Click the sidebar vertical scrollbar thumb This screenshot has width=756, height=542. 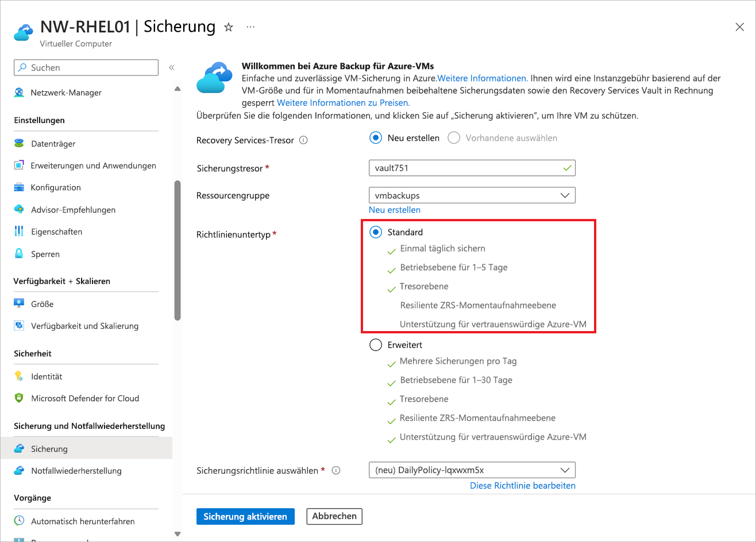[177, 250]
